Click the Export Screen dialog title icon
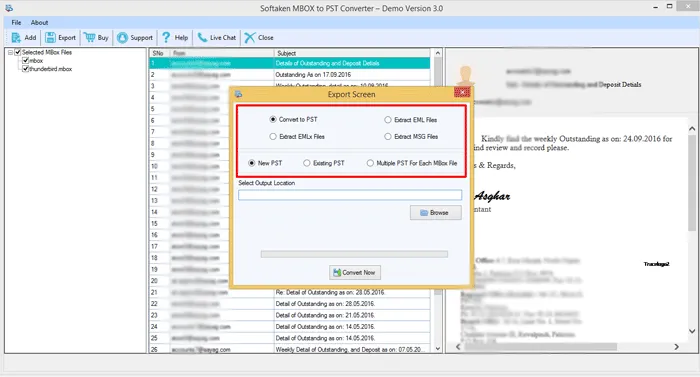This screenshot has width=700, height=377. [x=238, y=94]
